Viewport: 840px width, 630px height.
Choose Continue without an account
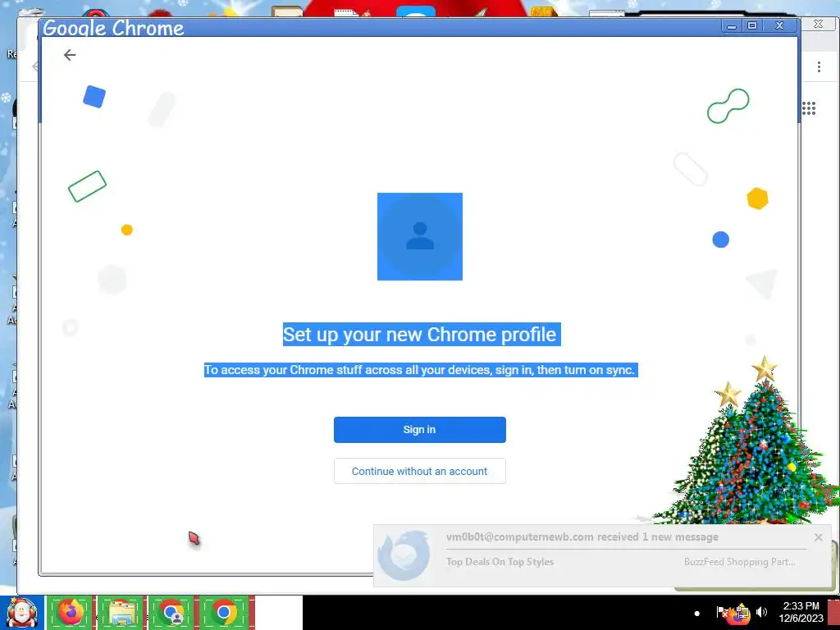coord(419,471)
